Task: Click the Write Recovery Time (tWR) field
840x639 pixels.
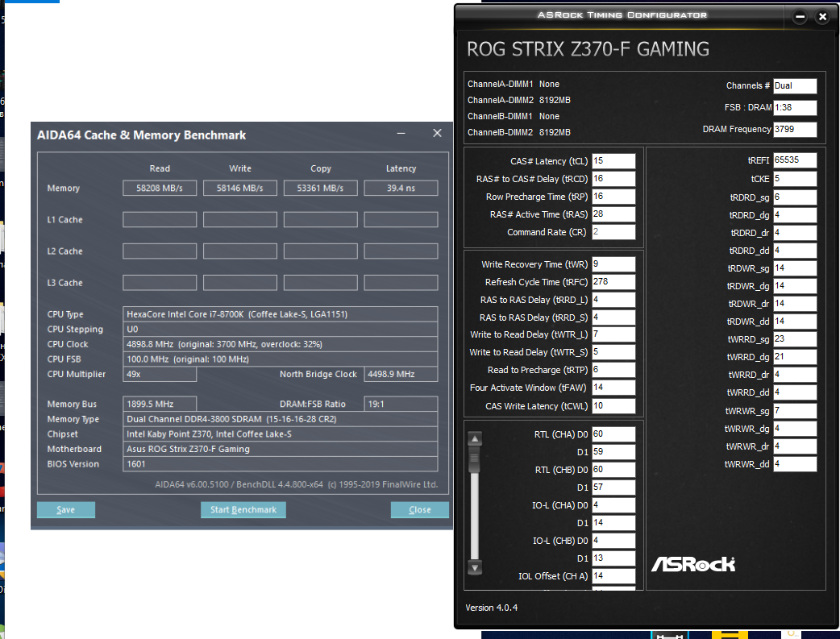Action: [613, 264]
